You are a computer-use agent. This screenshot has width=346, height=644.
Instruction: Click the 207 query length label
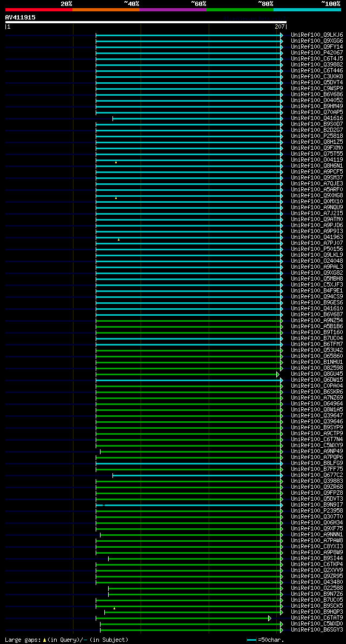click(280, 26)
